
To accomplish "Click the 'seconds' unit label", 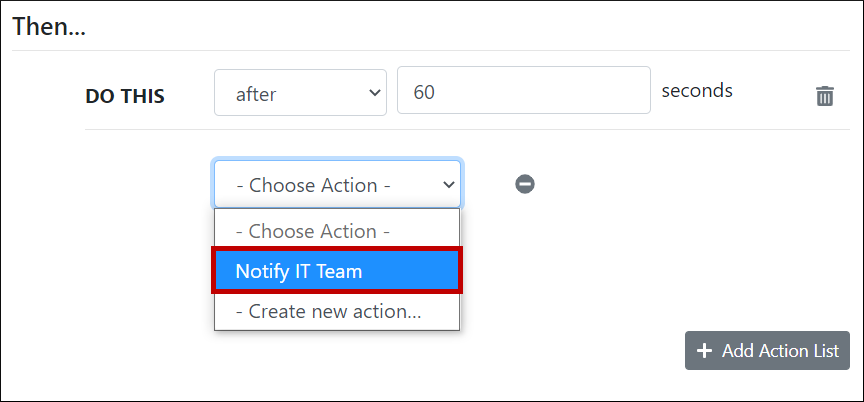I will pyautogui.click(x=697, y=90).
